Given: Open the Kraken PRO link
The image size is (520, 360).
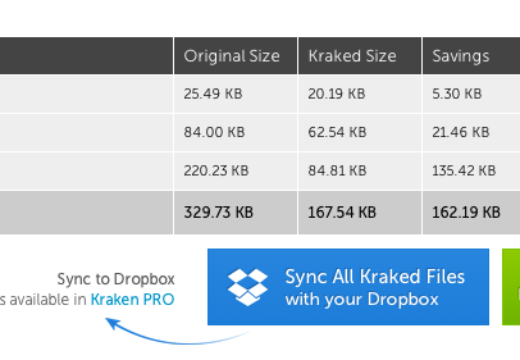Looking at the screenshot, I should [x=132, y=299].
